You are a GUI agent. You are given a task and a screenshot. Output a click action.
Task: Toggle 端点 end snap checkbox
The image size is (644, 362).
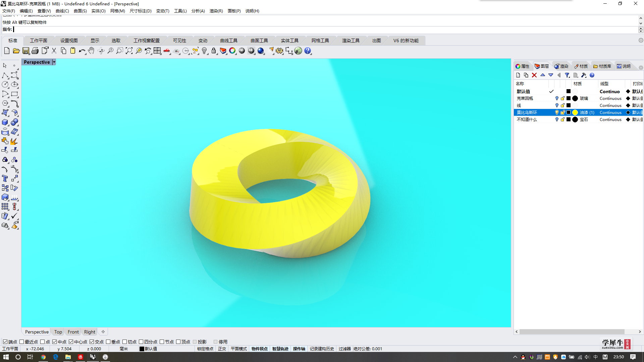point(5,342)
